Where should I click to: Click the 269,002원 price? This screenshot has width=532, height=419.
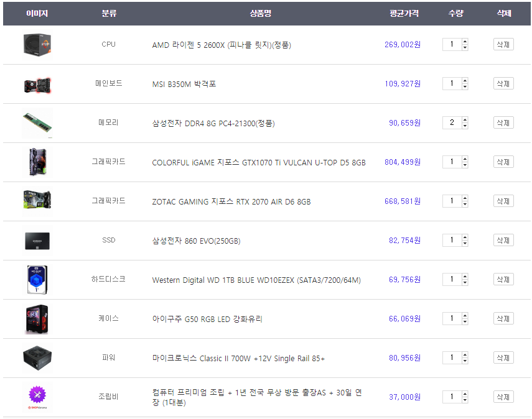(x=403, y=44)
